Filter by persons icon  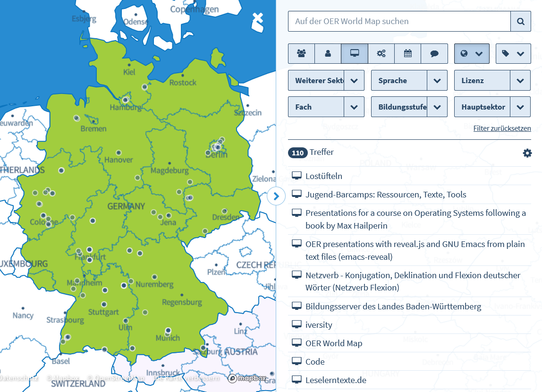[x=328, y=53]
